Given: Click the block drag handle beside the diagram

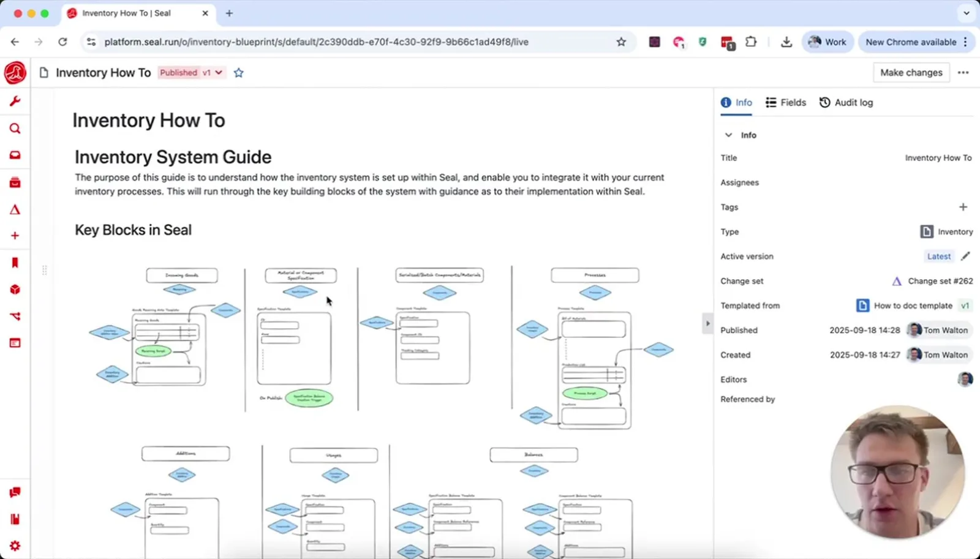Looking at the screenshot, I should point(44,270).
